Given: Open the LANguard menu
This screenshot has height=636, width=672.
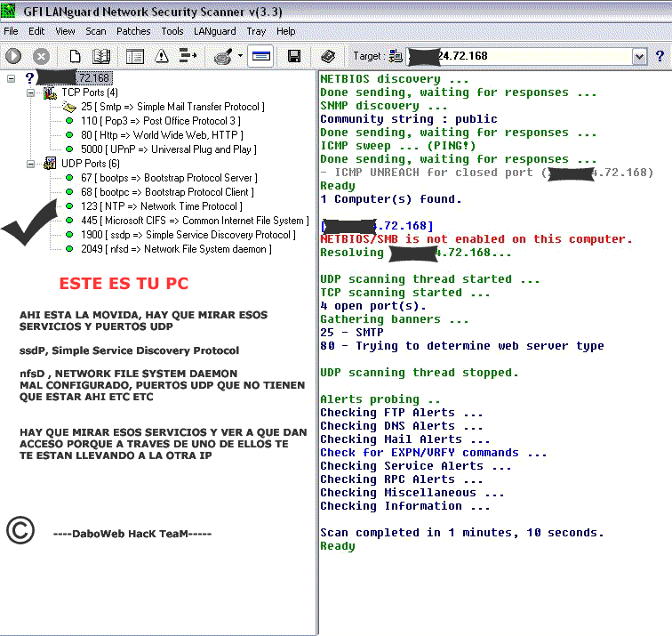Looking at the screenshot, I should click(215, 31).
